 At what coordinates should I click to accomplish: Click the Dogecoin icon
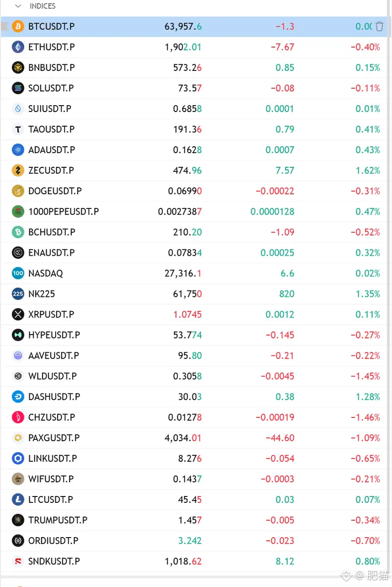pos(18,191)
